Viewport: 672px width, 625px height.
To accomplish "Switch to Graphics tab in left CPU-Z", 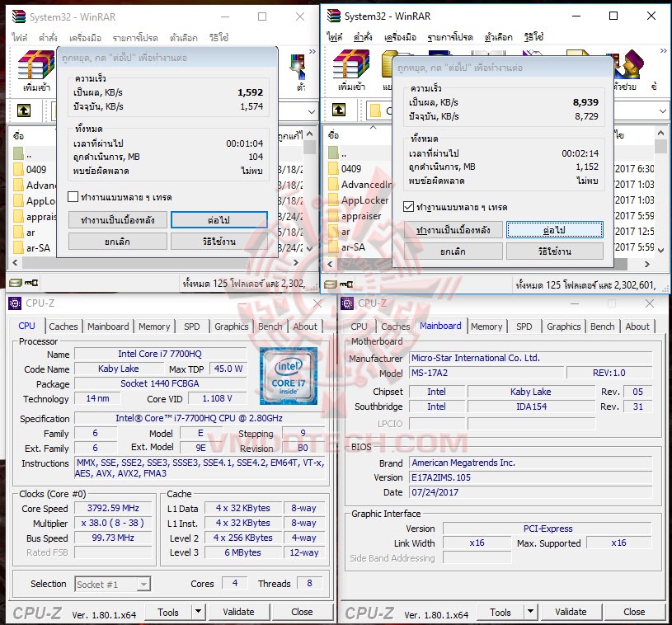I will coord(232,327).
